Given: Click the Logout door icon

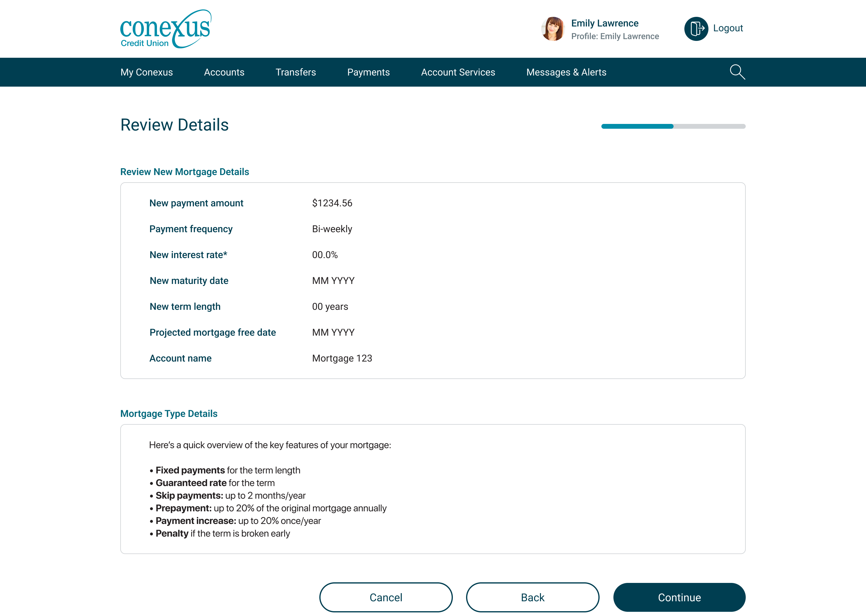Looking at the screenshot, I should point(696,29).
